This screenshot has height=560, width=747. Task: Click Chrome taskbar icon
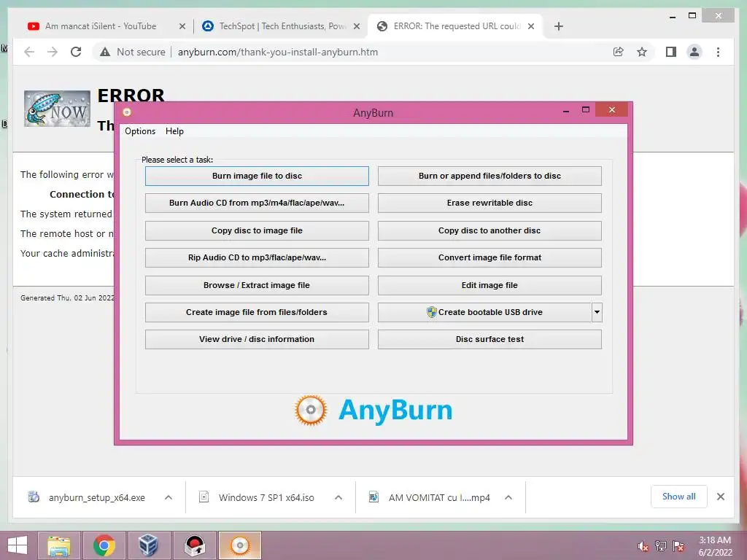(104, 545)
